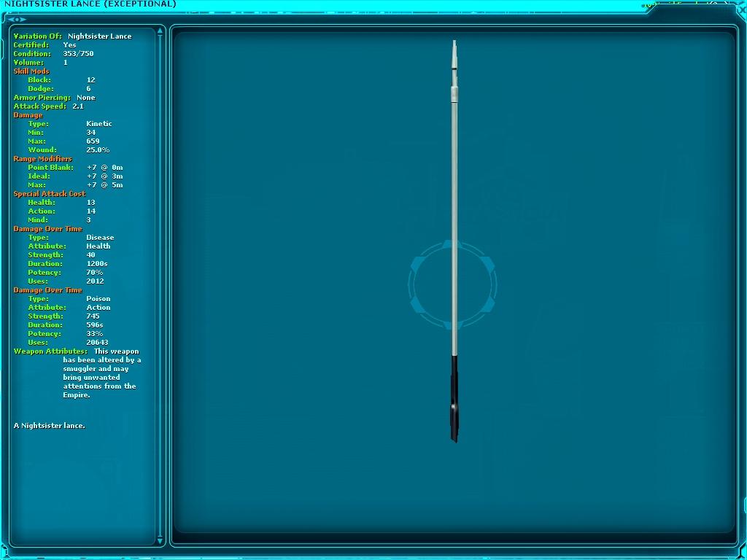Click the 'Mind:' cost label

coord(38,220)
